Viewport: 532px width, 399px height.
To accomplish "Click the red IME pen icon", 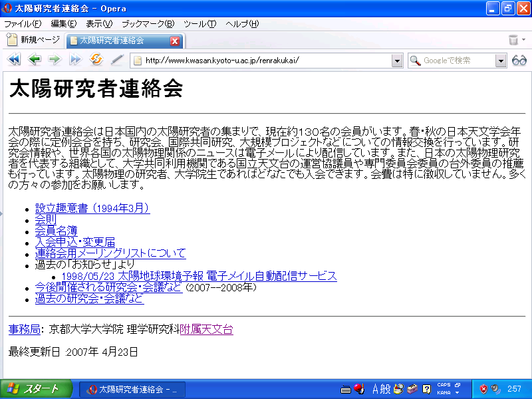I will (359, 389).
